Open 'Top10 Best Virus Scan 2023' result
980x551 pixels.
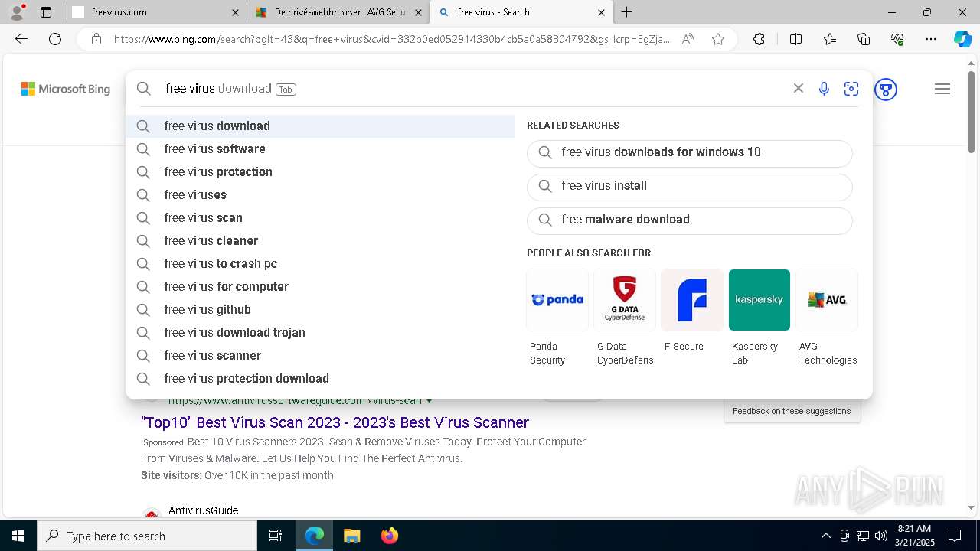[x=335, y=422]
